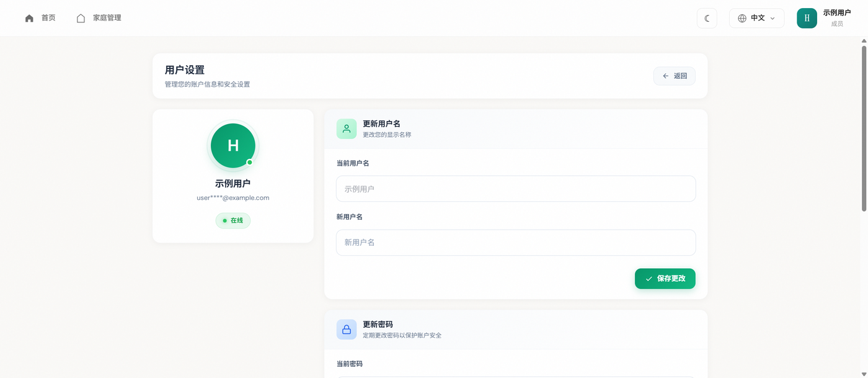Click the large green H profile avatar
This screenshot has height=378, width=868.
[233, 146]
